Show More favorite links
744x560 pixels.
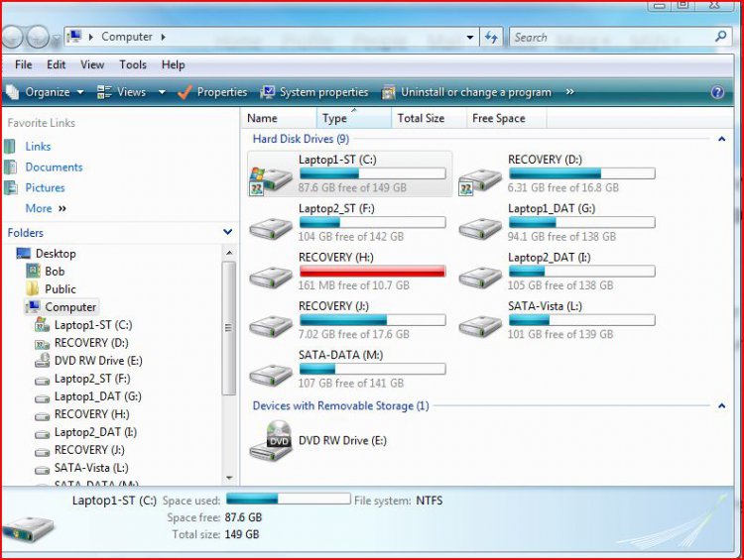pyautogui.click(x=46, y=208)
